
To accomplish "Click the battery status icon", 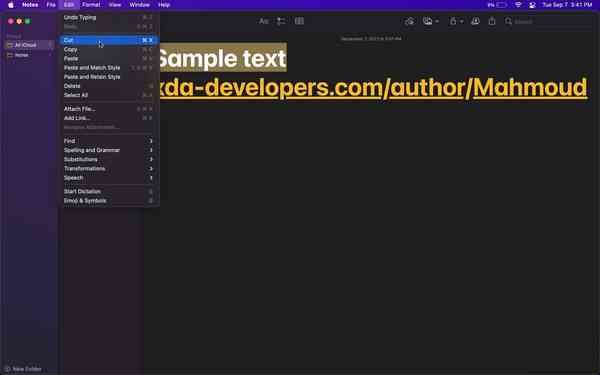I will point(501,5).
